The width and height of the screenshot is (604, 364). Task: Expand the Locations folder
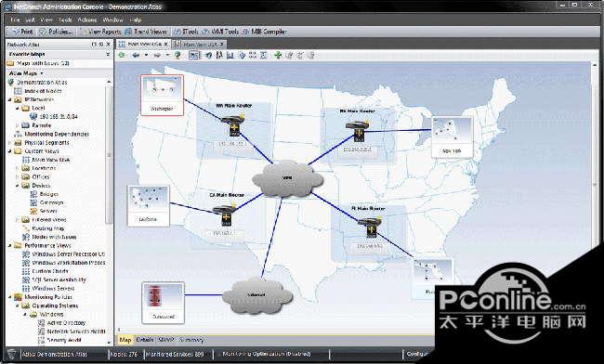(18, 168)
